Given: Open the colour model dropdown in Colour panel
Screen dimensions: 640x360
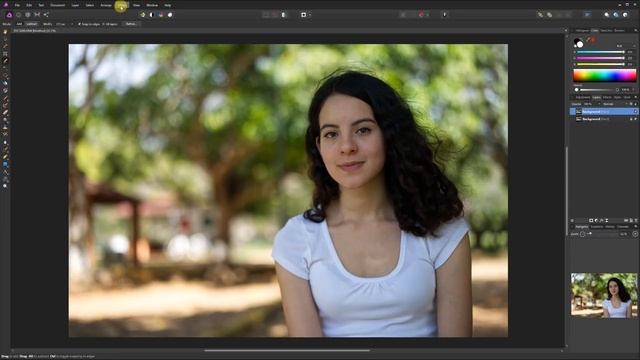Looking at the screenshot, I should (626, 46).
